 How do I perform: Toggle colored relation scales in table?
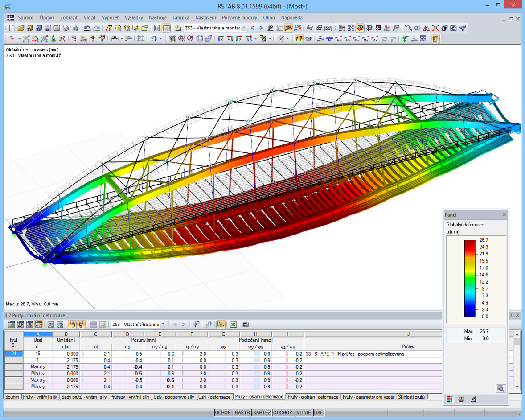coord(220,325)
